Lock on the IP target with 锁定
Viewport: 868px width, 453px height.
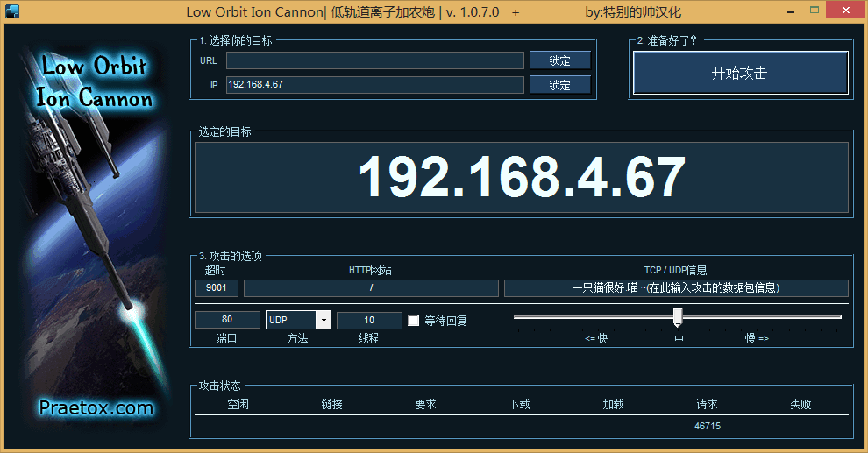559,85
